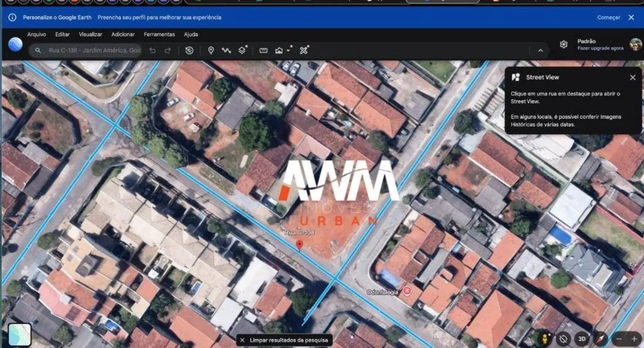Viewport: 644px width, 348px height.
Task: Zoom in with plus button
Action: (x=634, y=339)
